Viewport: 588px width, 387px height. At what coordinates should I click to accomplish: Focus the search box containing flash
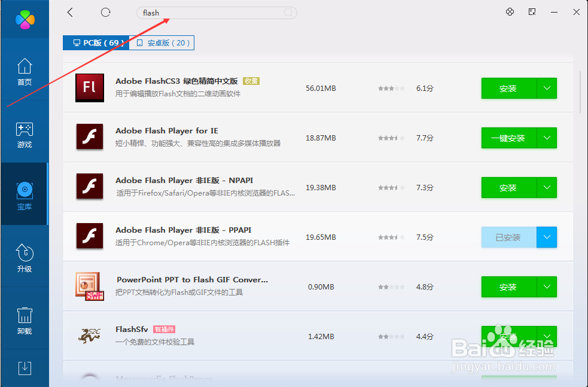217,13
